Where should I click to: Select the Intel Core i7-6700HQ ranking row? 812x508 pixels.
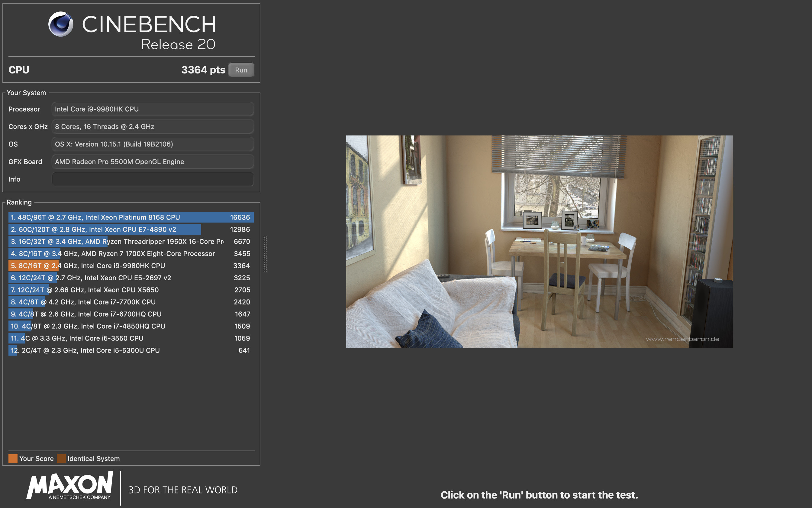(x=131, y=314)
